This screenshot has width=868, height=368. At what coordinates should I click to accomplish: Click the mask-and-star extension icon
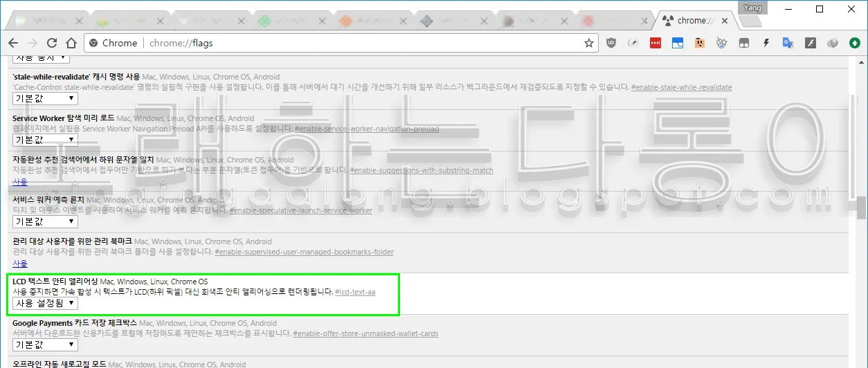coord(721,43)
